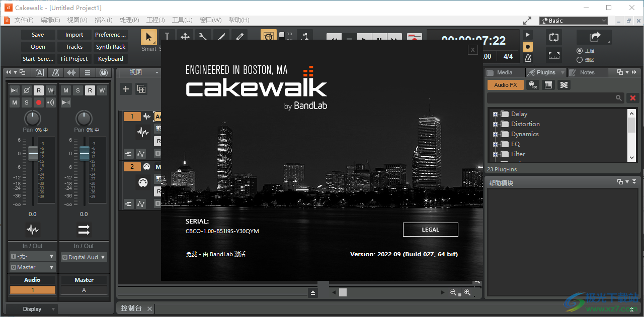Open track view 视图 dropdown menu
Image resolution: width=644 pixels, height=317 pixels.
point(139,72)
